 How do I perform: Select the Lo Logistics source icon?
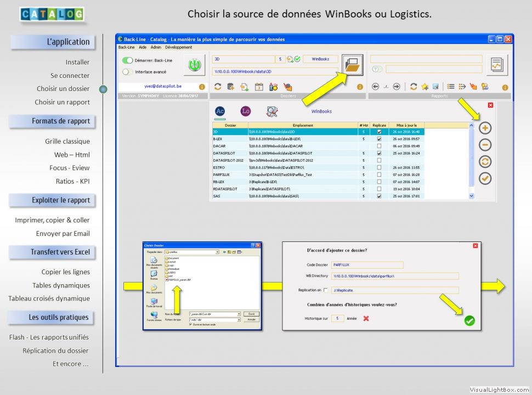[246, 111]
